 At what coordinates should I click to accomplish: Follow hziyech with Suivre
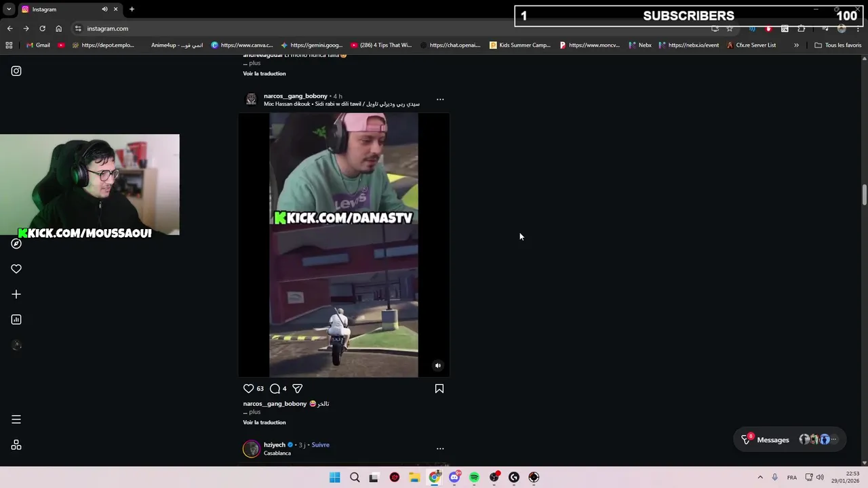pyautogui.click(x=321, y=445)
